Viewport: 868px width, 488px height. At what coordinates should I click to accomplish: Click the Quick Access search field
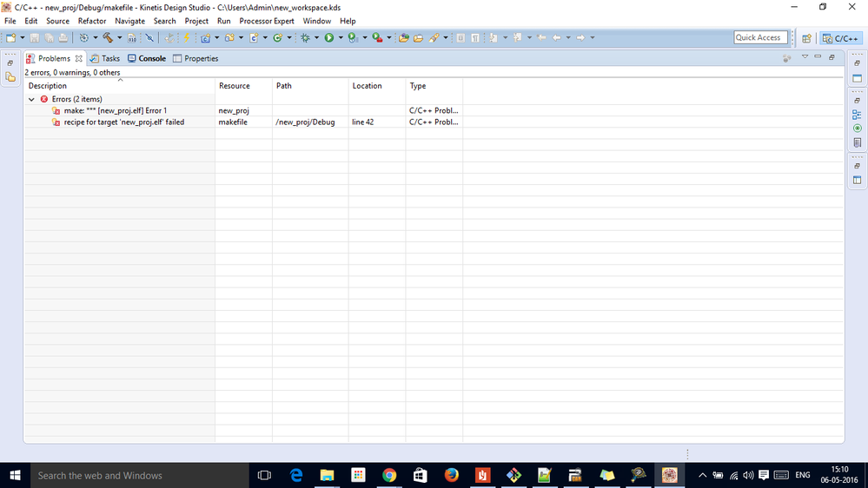tap(760, 37)
